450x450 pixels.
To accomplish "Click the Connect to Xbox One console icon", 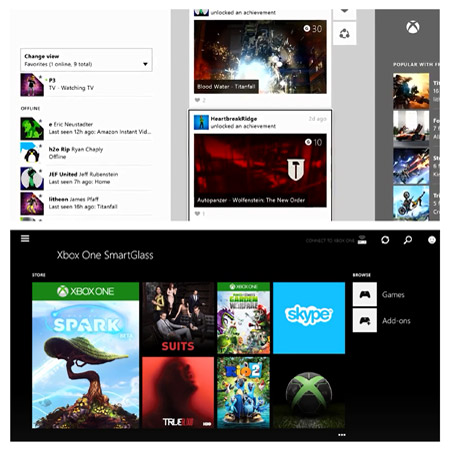I will click(x=362, y=240).
